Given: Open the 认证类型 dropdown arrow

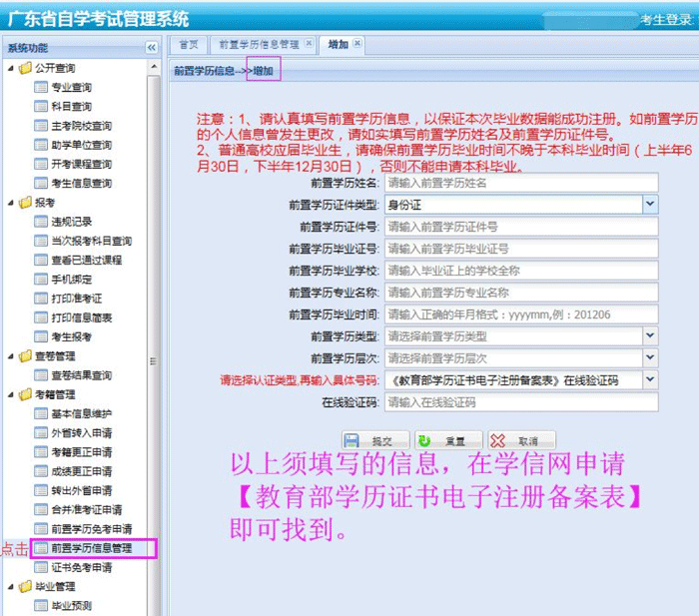Looking at the screenshot, I should pyautogui.click(x=649, y=379).
